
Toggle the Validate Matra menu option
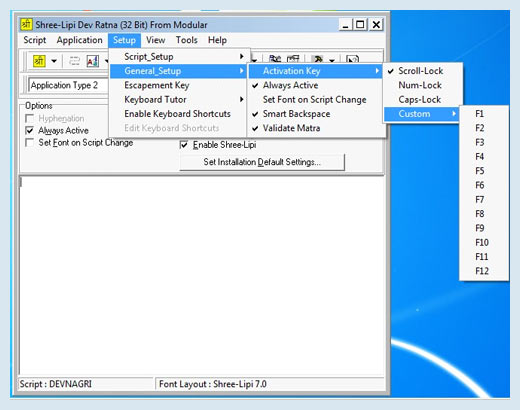coord(315,128)
